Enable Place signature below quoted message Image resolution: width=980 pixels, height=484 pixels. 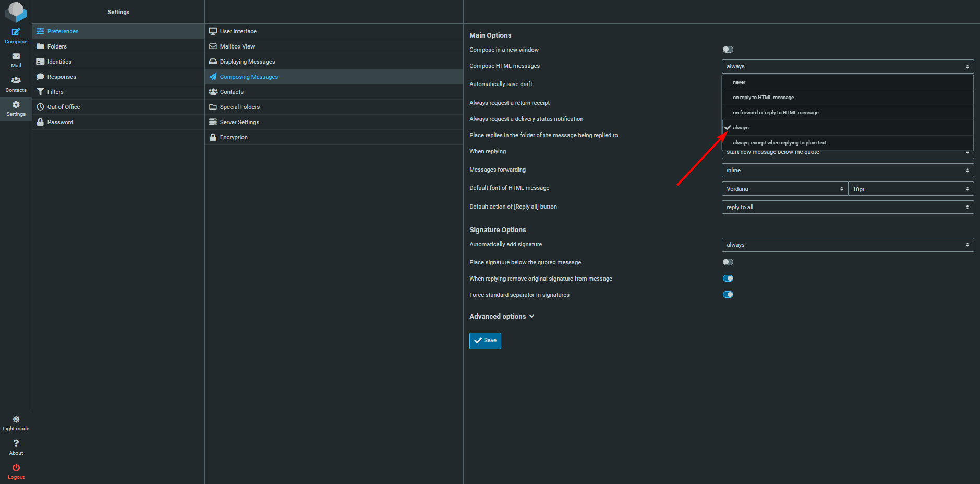(x=728, y=262)
